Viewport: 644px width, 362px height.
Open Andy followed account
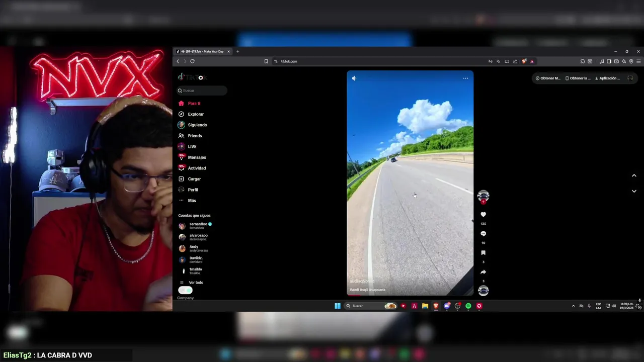[193, 248]
